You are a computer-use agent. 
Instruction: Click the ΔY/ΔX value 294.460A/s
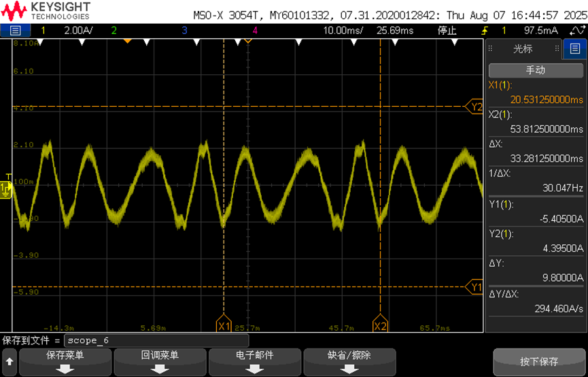(559, 309)
